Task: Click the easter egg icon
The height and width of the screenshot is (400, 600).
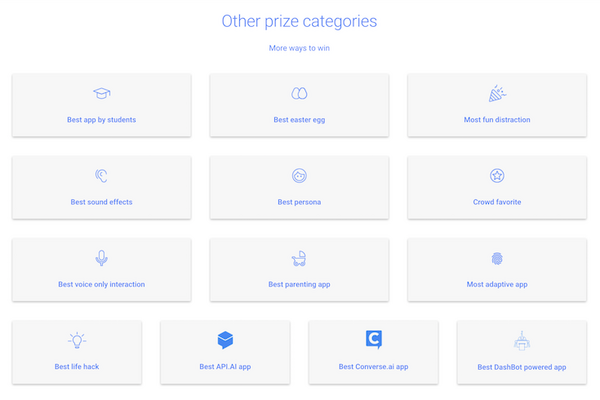Action: click(x=299, y=93)
